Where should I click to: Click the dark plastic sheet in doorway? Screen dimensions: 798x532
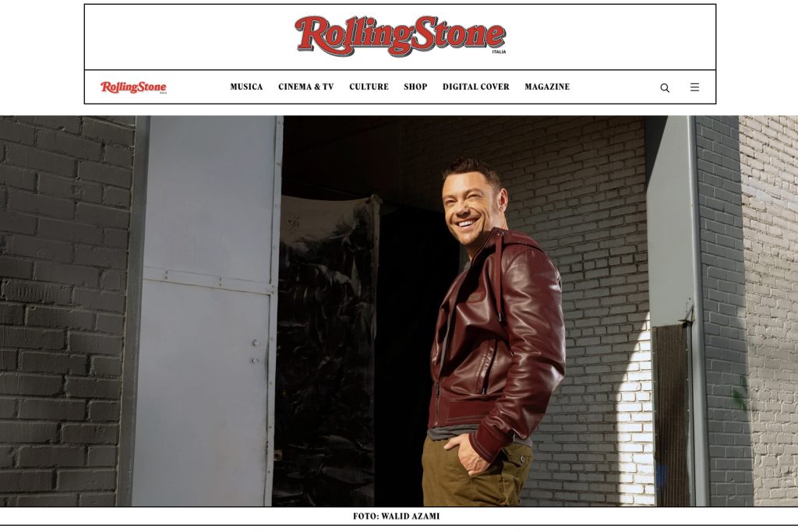coord(326,351)
